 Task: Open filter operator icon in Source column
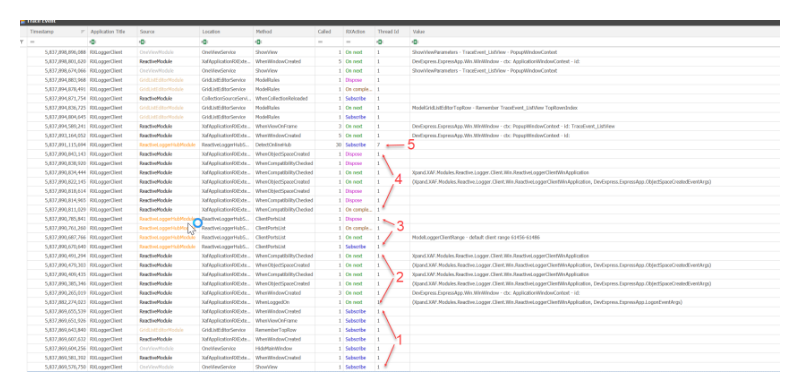click(142, 42)
